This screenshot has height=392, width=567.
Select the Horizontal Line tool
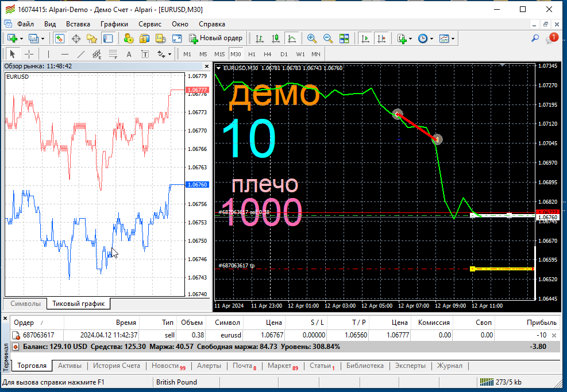tap(65, 54)
